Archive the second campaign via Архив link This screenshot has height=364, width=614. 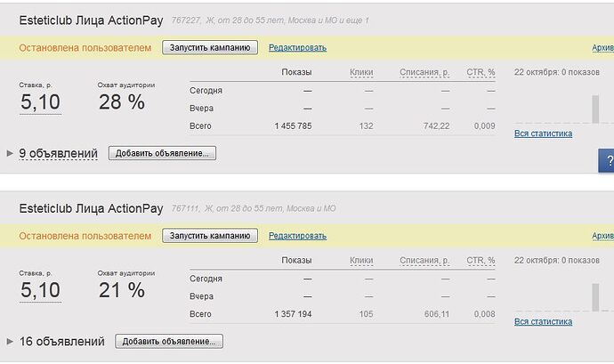coord(603,236)
